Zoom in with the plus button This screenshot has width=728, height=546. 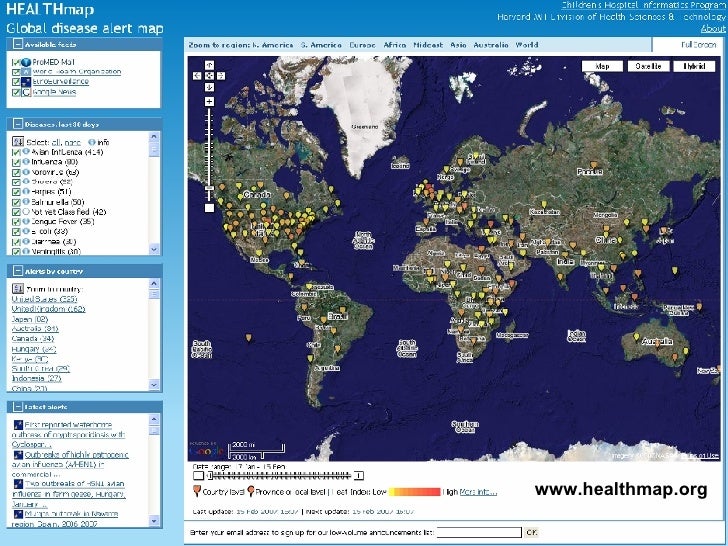[209, 101]
